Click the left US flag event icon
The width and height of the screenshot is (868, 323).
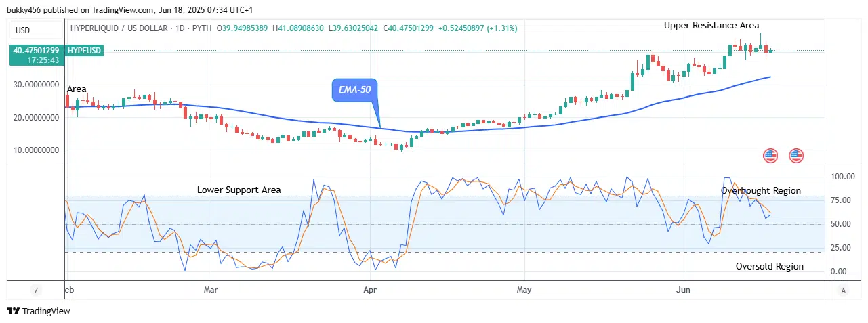click(770, 156)
